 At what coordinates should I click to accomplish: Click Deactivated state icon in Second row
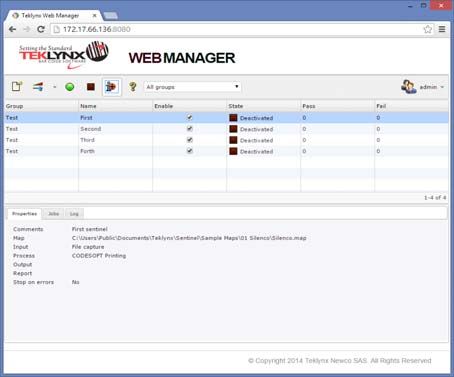[233, 129]
